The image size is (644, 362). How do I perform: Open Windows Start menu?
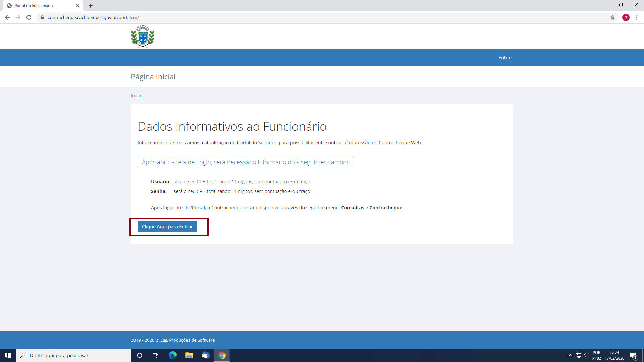[8, 355]
